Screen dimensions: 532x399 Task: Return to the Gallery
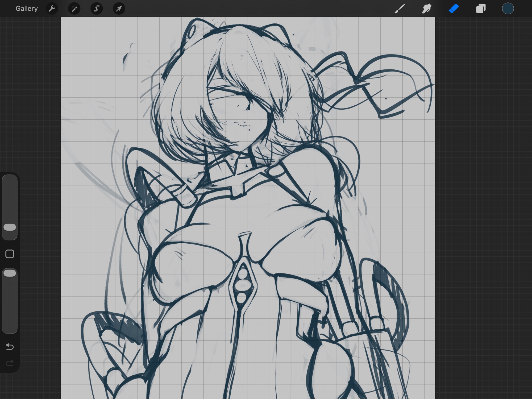[27, 9]
